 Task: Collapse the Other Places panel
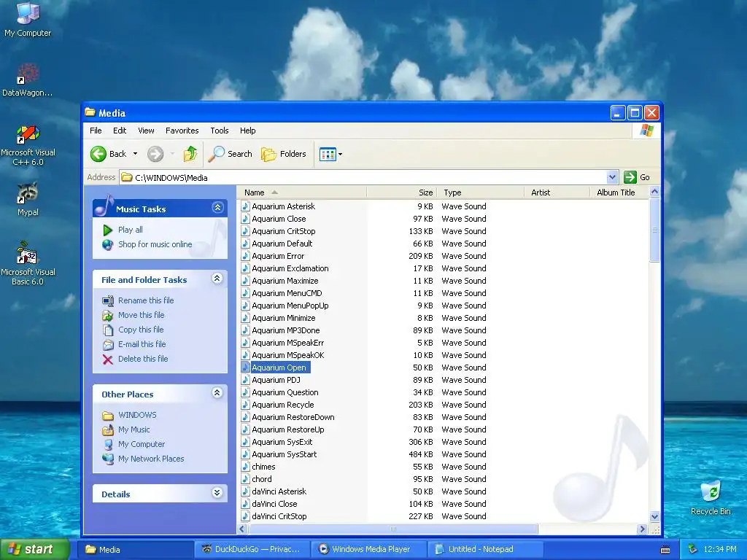[x=217, y=393]
